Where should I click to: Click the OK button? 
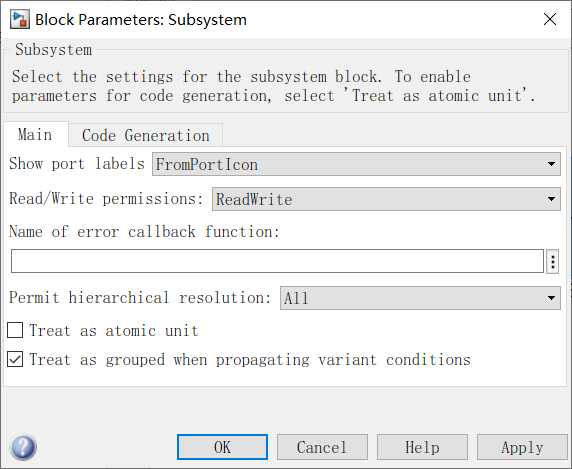pyautogui.click(x=223, y=447)
